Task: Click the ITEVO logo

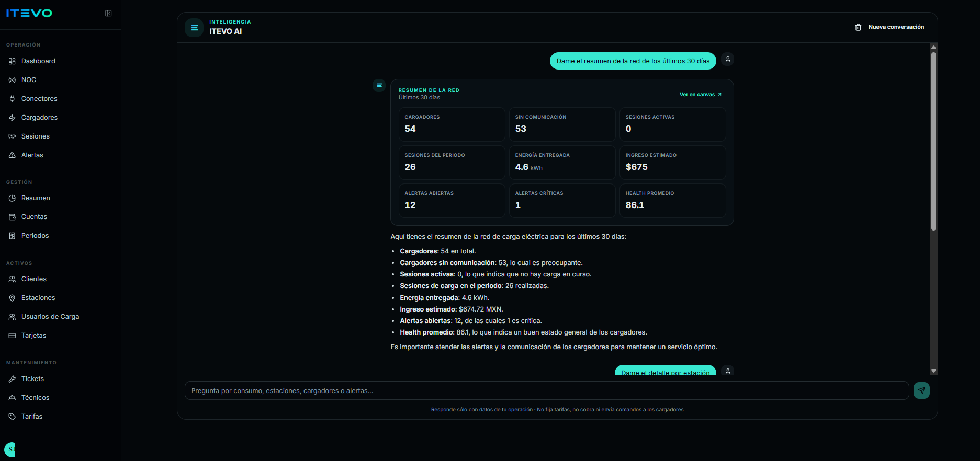Action: point(29,13)
